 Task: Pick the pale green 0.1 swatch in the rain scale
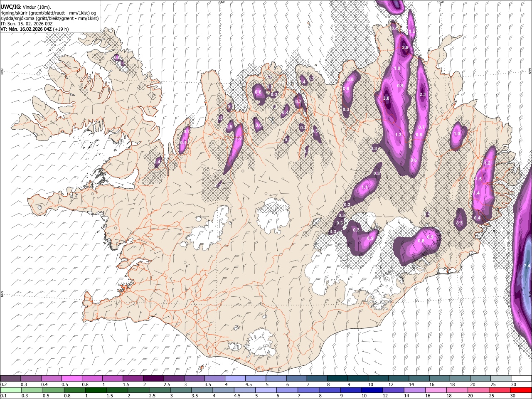11,390
